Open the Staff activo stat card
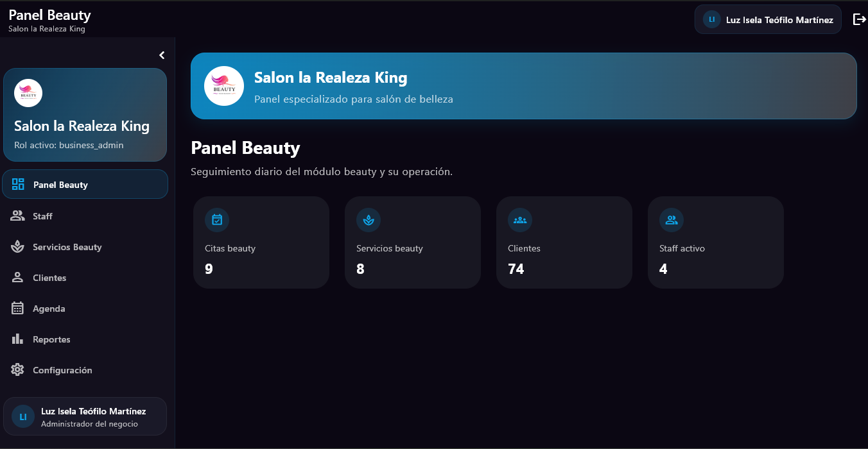 click(x=716, y=242)
